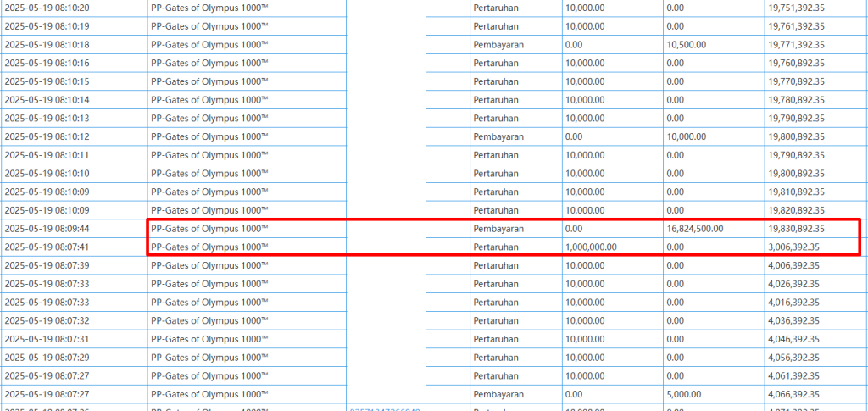This screenshot has height=411, width=868.
Task: Click Pembayaran in the 08:10:18 row
Action: click(498, 45)
